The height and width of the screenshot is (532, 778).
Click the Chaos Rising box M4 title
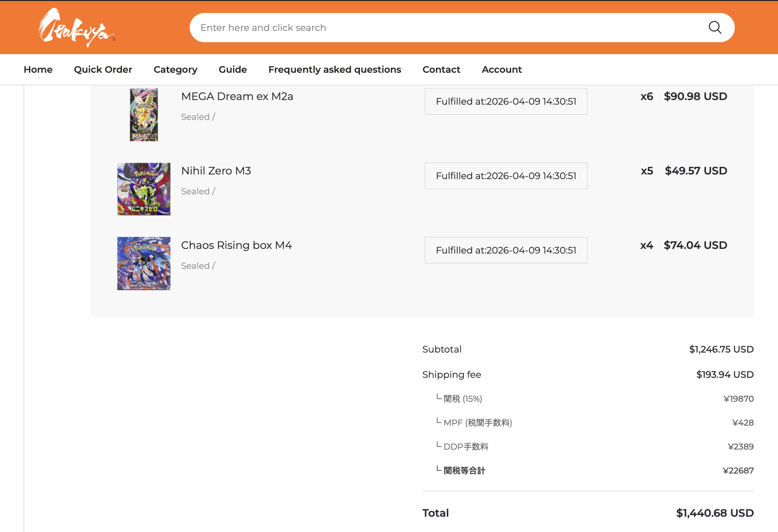point(236,245)
